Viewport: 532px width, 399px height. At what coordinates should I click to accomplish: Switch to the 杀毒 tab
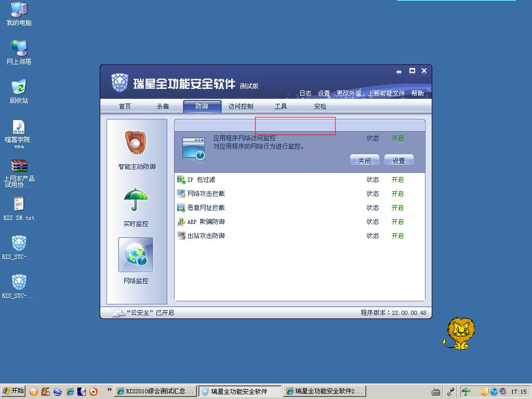click(x=163, y=107)
